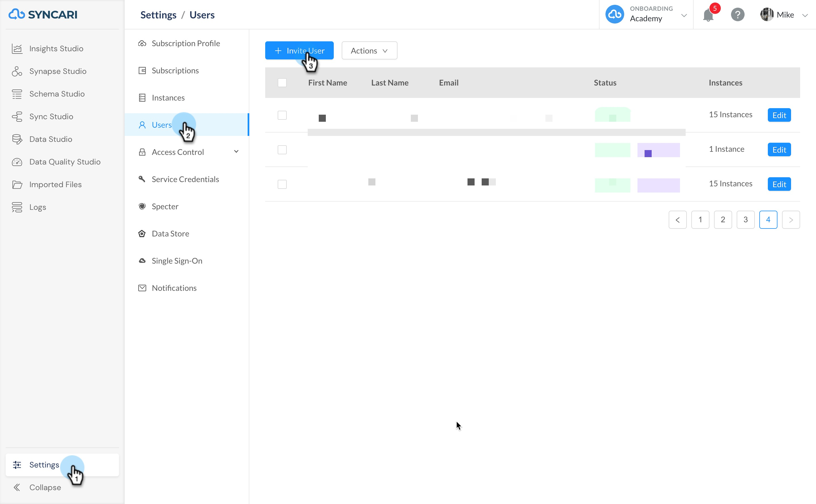The image size is (816, 504).
Task: Toggle the select-all checkbox in table header
Action: pos(282,83)
